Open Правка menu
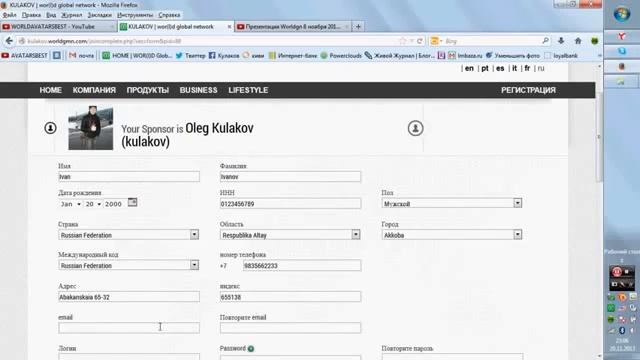Image resolution: width=640 pixels, height=360 pixels. [x=31, y=15]
